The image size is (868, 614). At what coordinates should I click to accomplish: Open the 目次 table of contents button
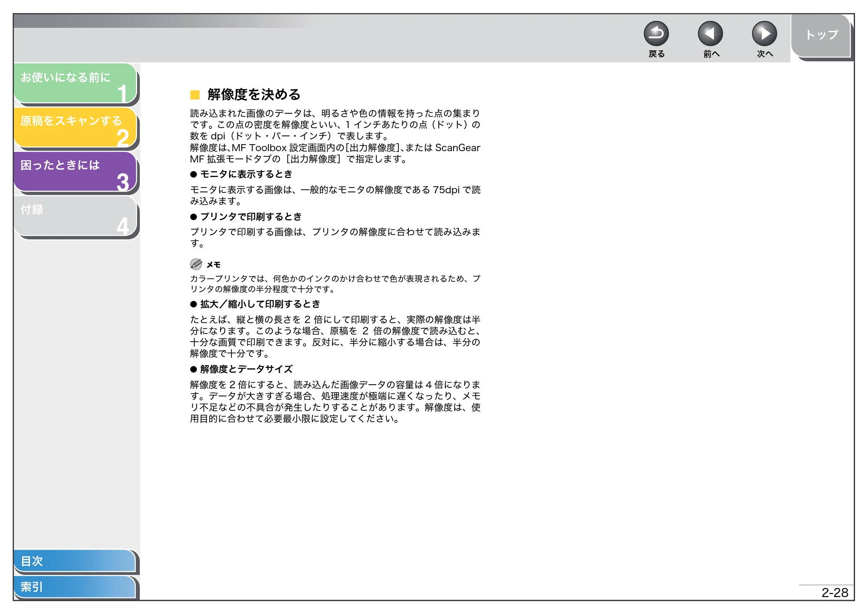(75, 561)
